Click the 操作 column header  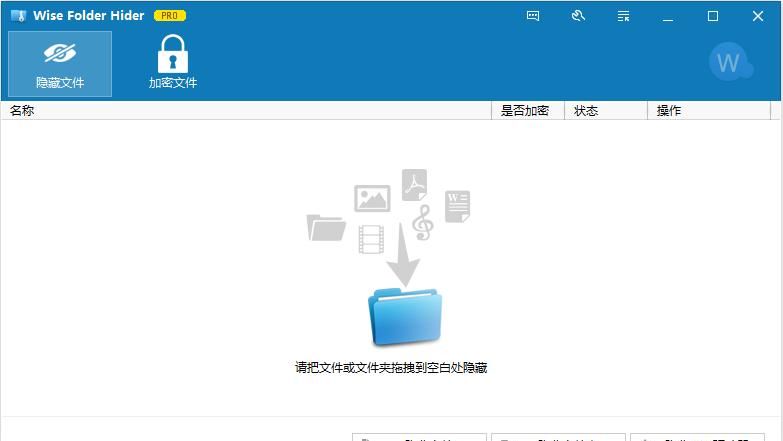coord(709,110)
